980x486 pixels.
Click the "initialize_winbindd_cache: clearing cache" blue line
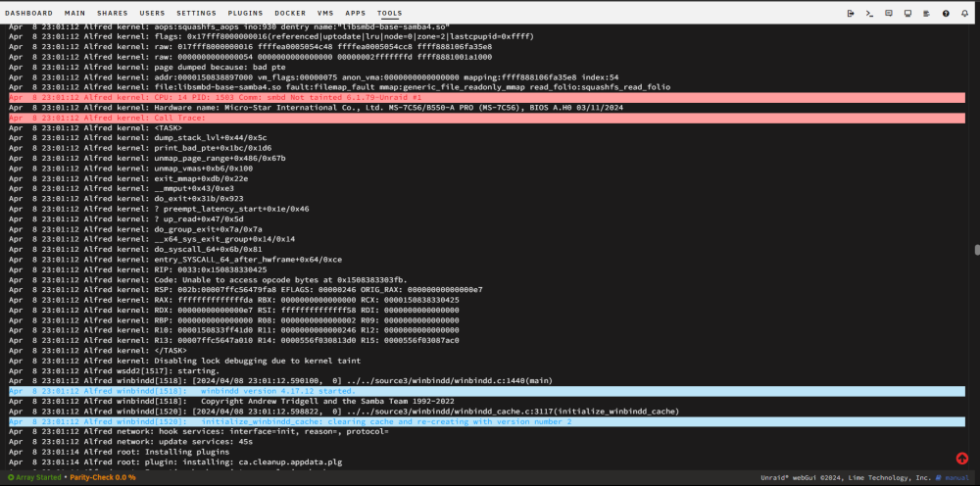click(487, 421)
